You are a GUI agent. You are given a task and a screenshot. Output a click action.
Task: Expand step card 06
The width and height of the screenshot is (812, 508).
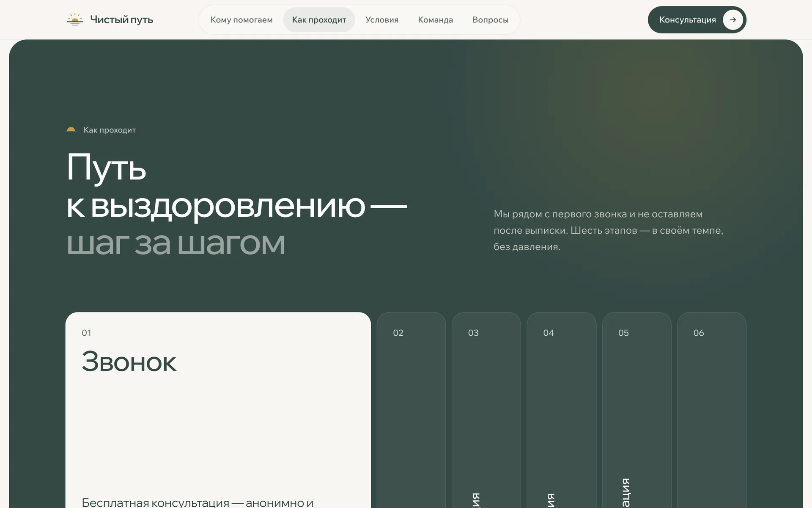click(x=712, y=410)
